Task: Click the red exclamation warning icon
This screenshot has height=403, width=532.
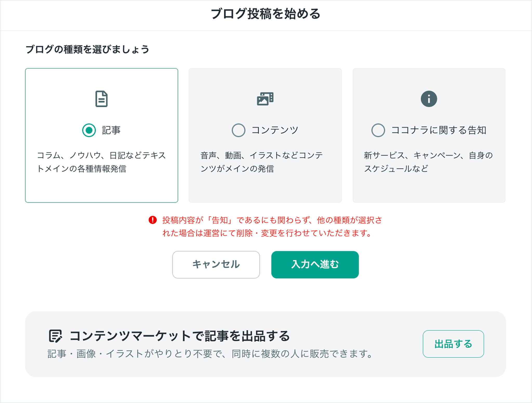Action: pos(152,220)
